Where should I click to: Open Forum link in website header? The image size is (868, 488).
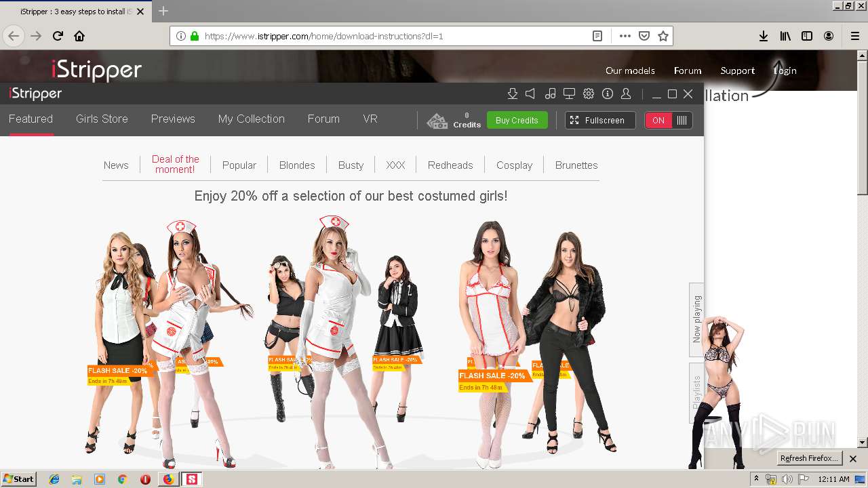coord(688,70)
